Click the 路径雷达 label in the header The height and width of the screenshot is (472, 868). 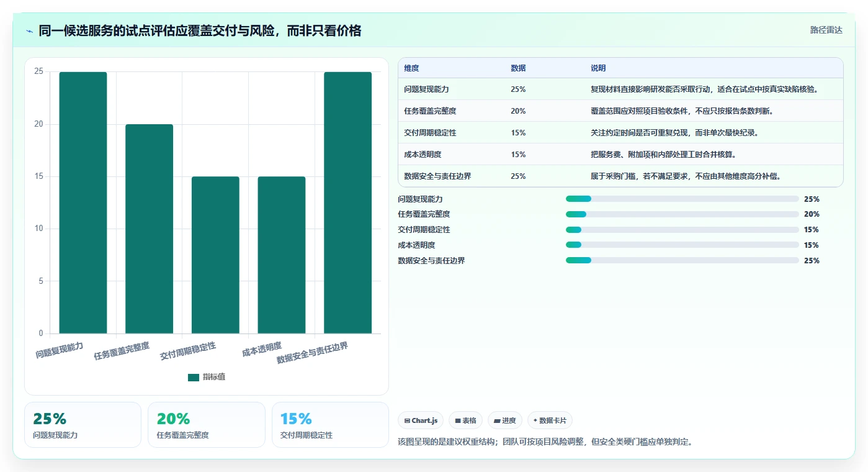[x=826, y=30]
